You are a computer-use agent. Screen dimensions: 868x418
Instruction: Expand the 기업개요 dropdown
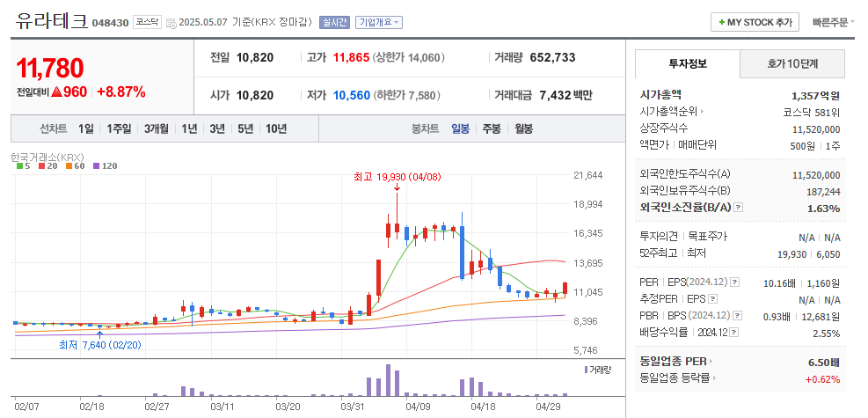click(x=379, y=22)
